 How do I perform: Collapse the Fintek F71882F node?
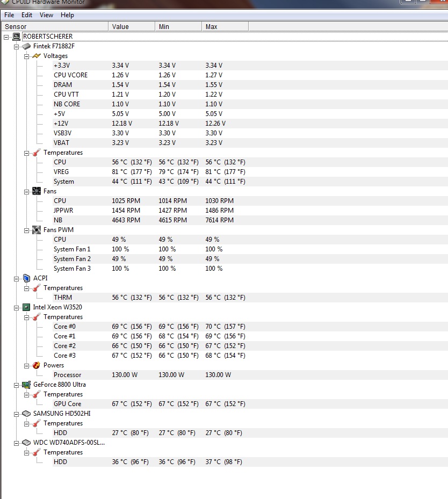16,47
